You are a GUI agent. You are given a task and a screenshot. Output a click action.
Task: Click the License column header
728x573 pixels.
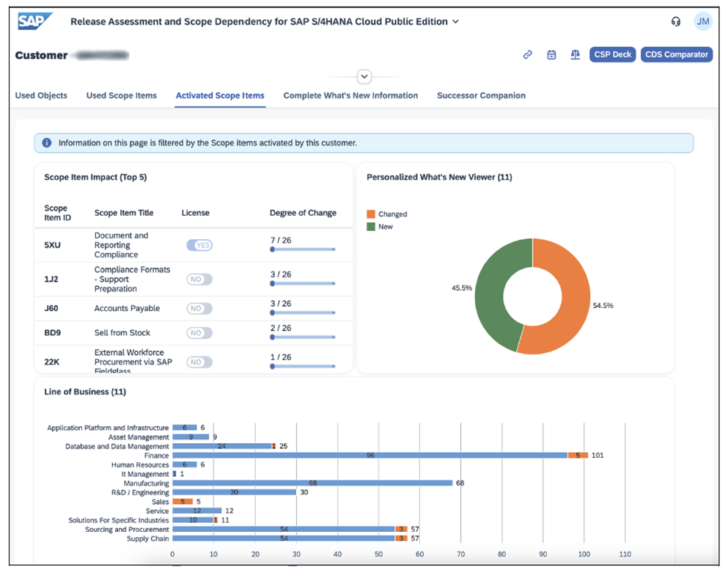point(196,213)
